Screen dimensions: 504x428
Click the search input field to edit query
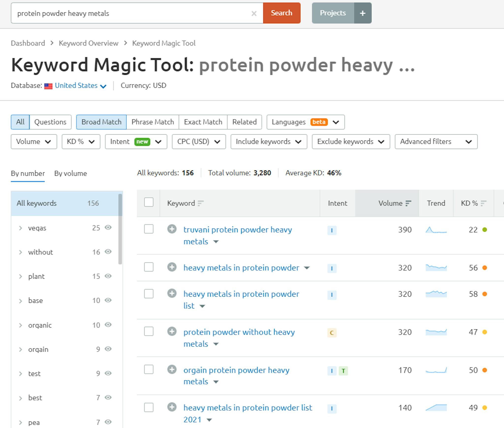132,13
